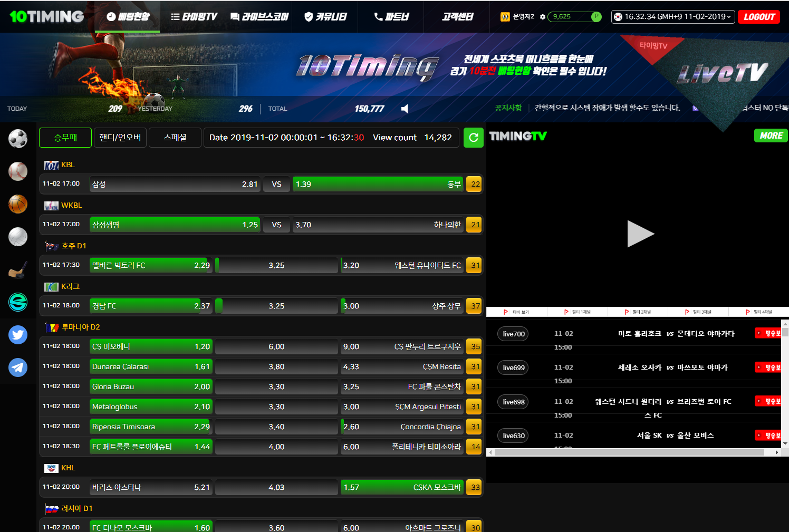
Task: Open the 배팅현황 menu
Action: pos(128,17)
